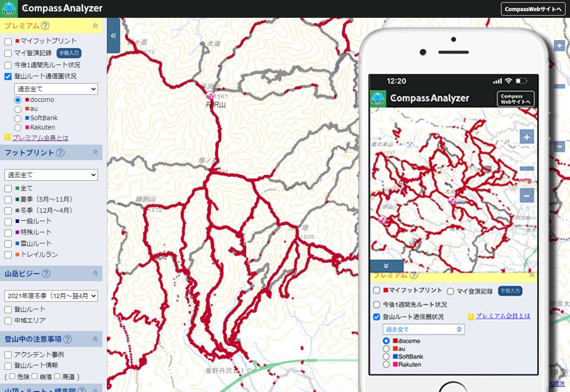Click the map zoom slider handle
570x392 pixels.
tap(560, 86)
